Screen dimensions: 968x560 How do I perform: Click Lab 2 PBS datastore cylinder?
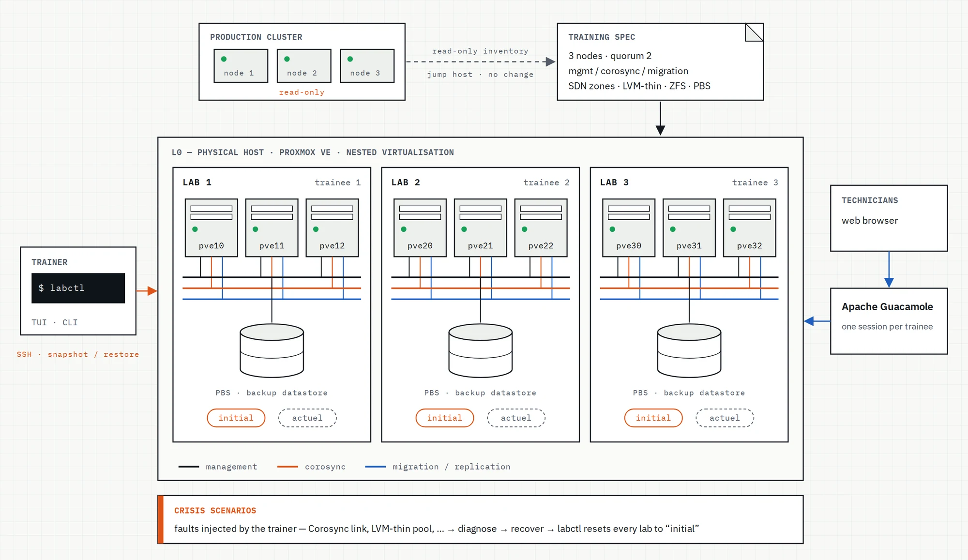point(480,350)
